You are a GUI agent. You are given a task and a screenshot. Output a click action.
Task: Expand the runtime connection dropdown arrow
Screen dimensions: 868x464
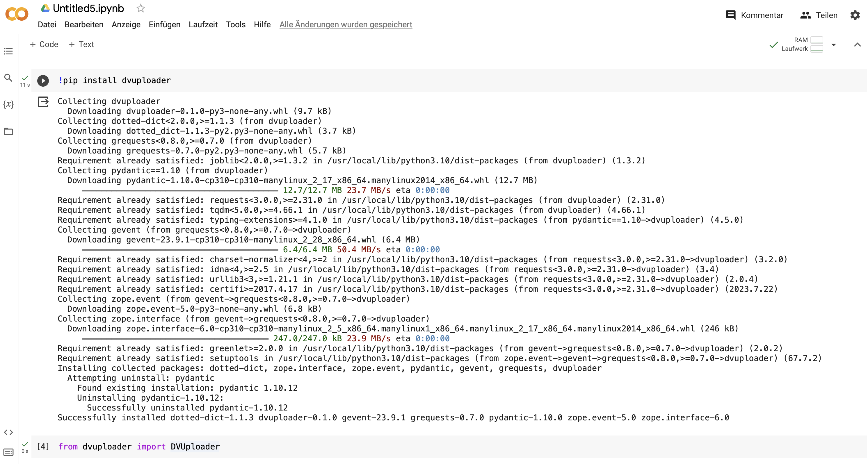click(833, 44)
